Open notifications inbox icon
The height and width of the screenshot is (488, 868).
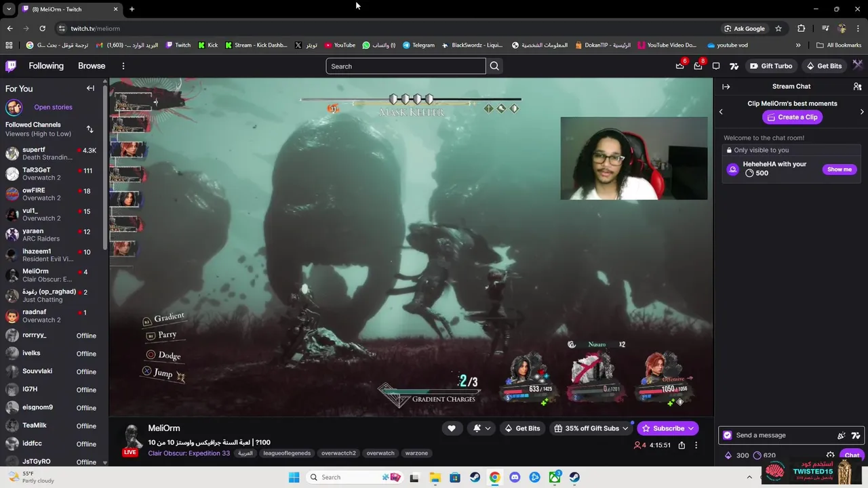click(698, 66)
